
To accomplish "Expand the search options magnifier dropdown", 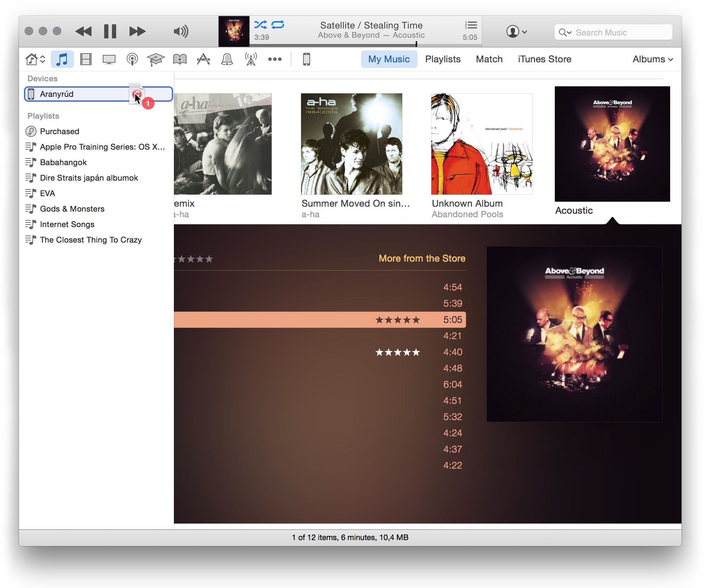I will point(565,32).
